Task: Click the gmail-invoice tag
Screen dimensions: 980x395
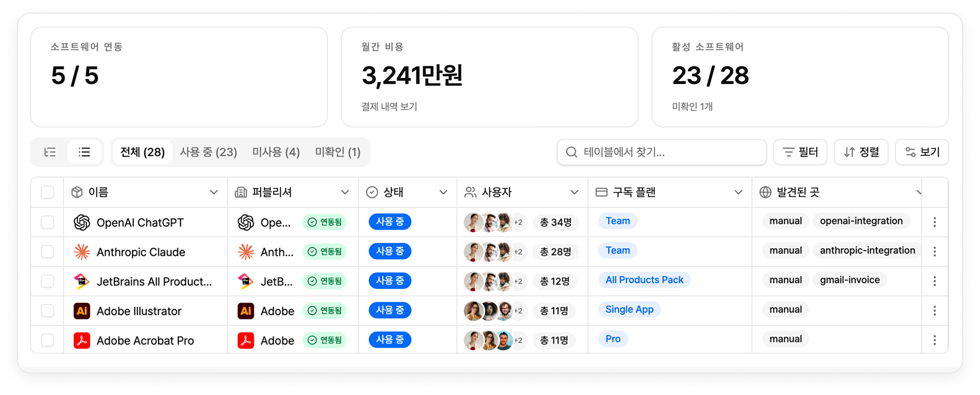Action: click(x=850, y=280)
